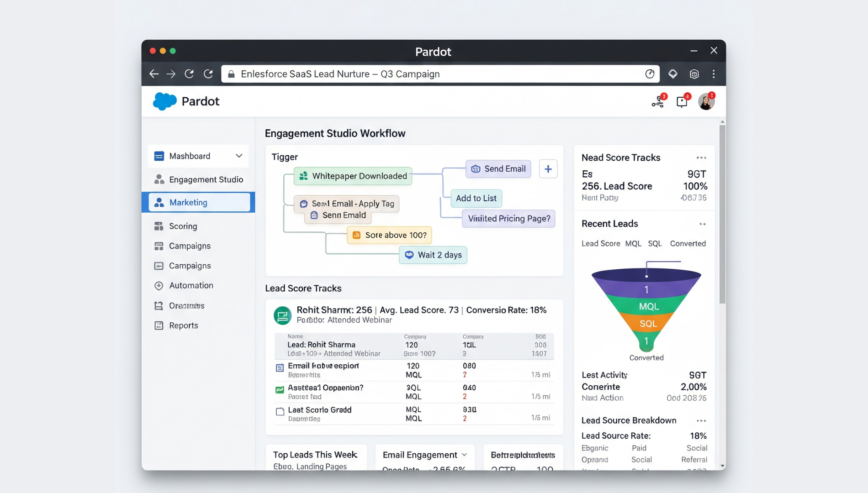The image size is (868, 493).
Task: Click the first reload icon beside forward arrow
Action: (189, 74)
